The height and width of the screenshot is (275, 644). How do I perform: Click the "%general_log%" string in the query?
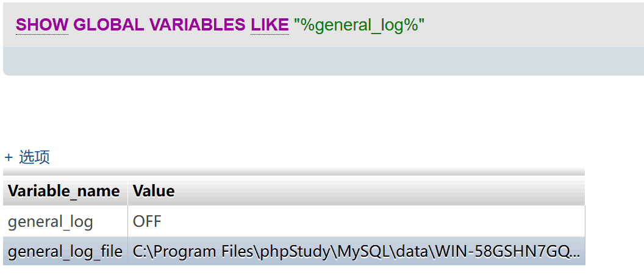coord(359,26)
